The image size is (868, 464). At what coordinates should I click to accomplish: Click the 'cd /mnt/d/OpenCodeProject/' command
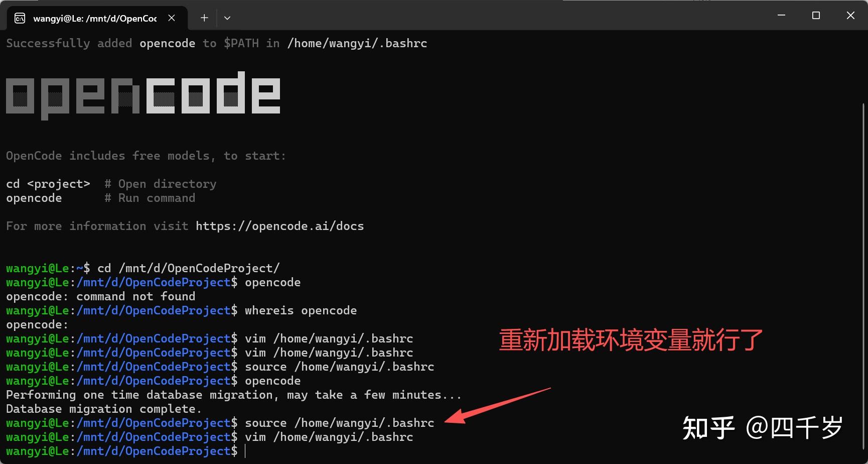188,268
